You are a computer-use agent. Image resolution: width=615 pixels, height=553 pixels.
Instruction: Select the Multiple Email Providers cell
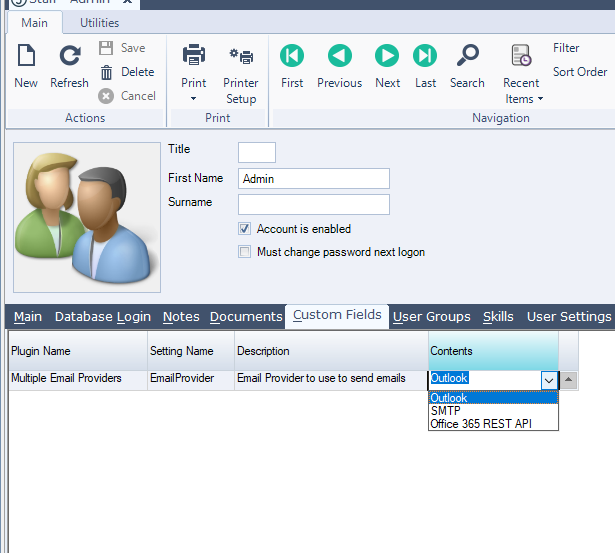click(x=78, y=378)
